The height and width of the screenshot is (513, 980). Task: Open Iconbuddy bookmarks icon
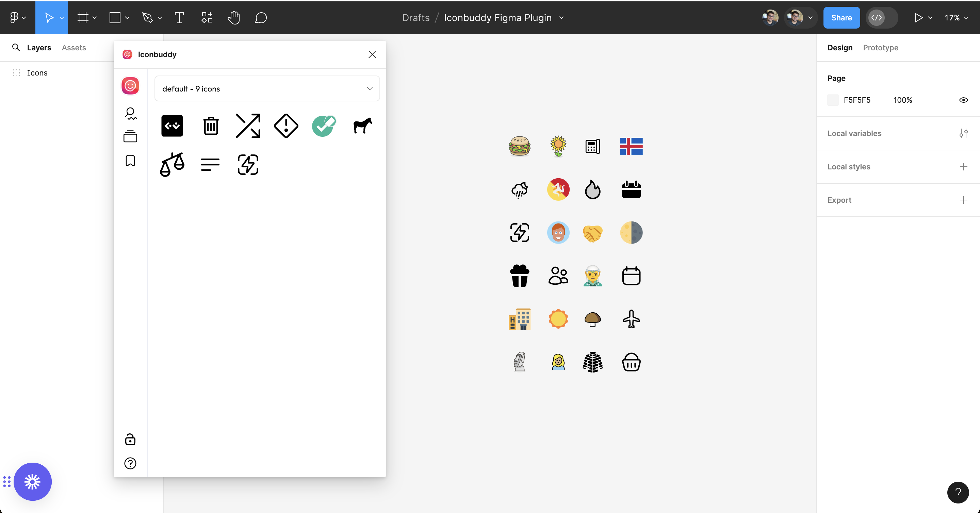tap(130, 161)
